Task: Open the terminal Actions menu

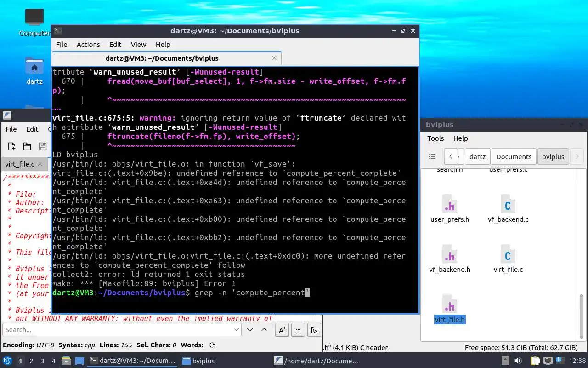Action: (x=88, y=45)
